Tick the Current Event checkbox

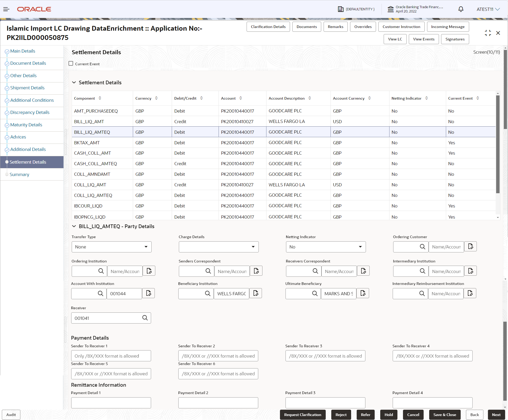71,64
